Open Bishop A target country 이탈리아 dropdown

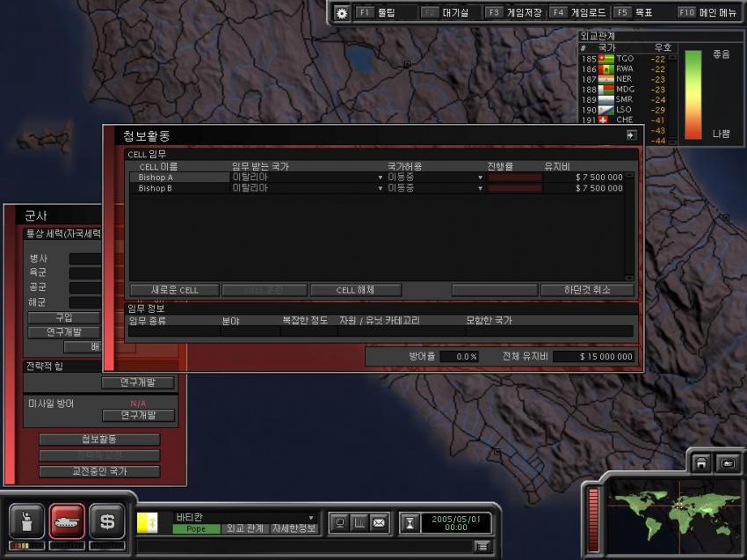(380, 178)
